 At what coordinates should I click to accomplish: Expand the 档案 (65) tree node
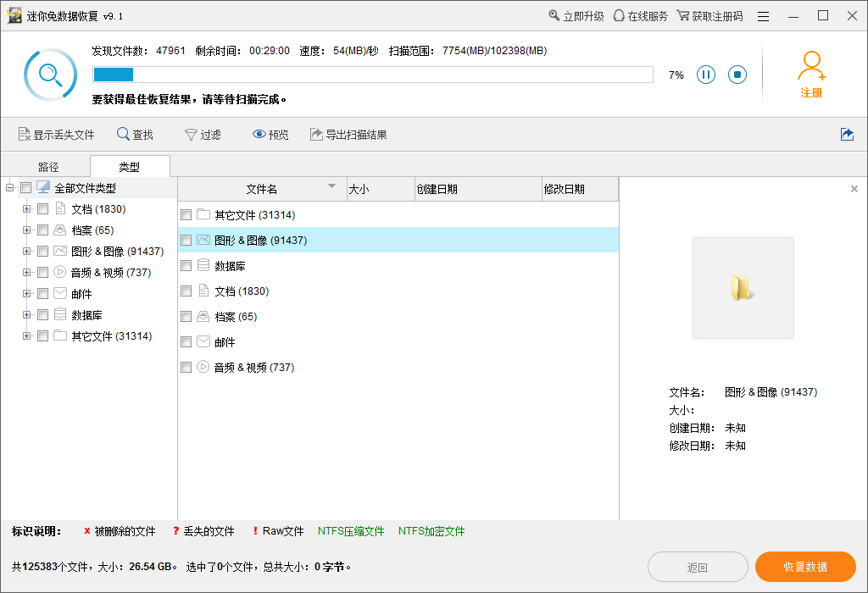coord(26,230)
